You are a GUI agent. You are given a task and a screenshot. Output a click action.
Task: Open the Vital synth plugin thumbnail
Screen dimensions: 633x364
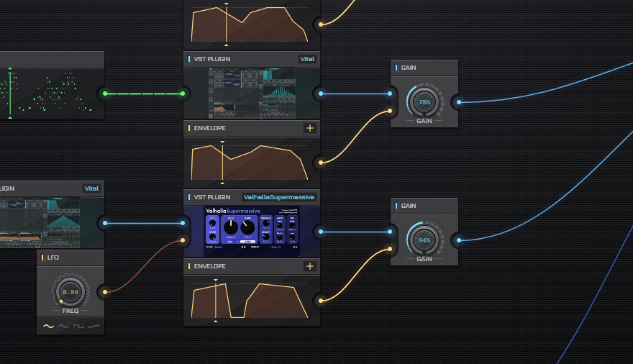coord(252,94)
